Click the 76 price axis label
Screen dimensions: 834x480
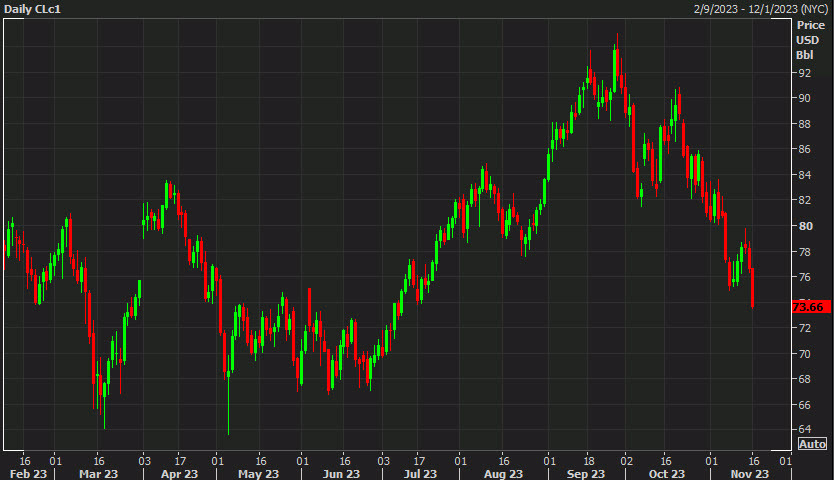pyautogui.click(x=804, y=277)
